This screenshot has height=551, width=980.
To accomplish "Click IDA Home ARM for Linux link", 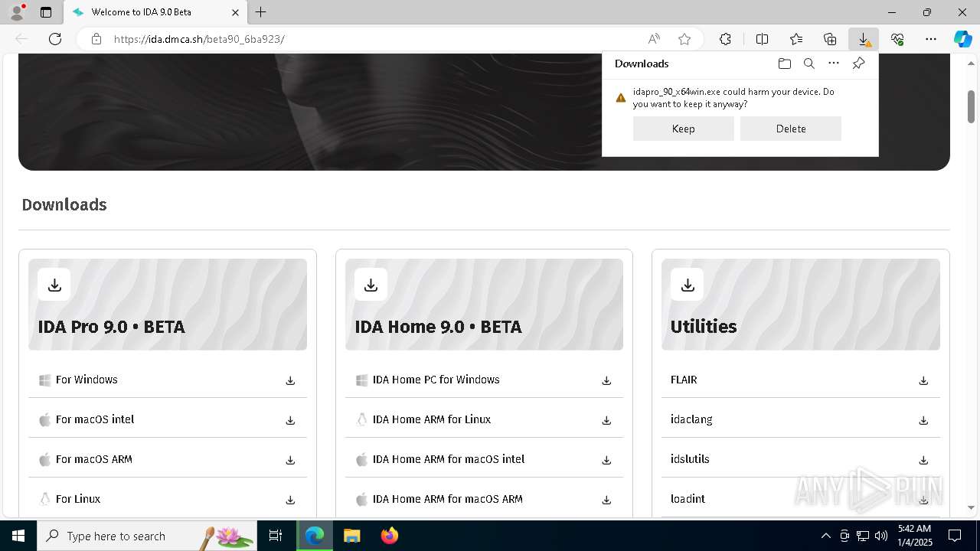I will pos(432,419).
